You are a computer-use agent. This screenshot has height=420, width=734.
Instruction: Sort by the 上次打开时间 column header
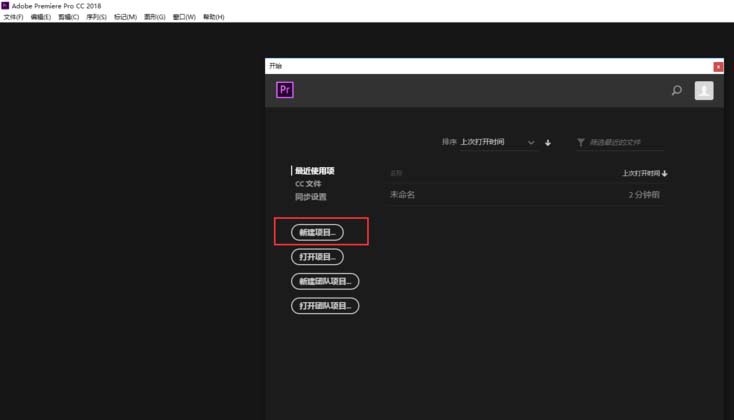(644, 173)
